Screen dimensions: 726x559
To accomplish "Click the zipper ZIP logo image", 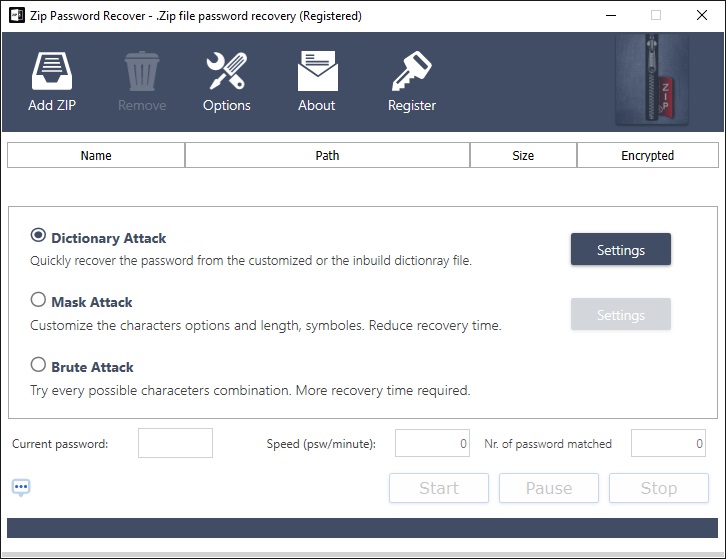I will tap(652, 80).
